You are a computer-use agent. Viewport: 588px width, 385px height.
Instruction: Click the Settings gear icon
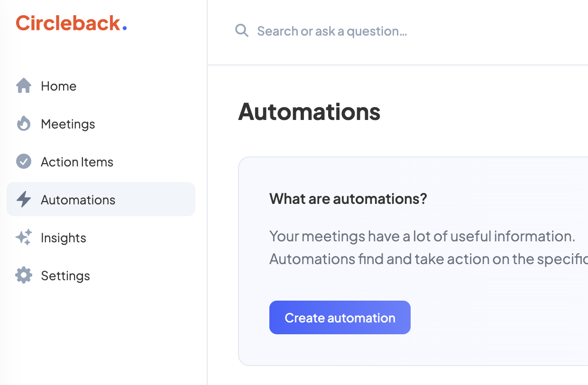24,275
